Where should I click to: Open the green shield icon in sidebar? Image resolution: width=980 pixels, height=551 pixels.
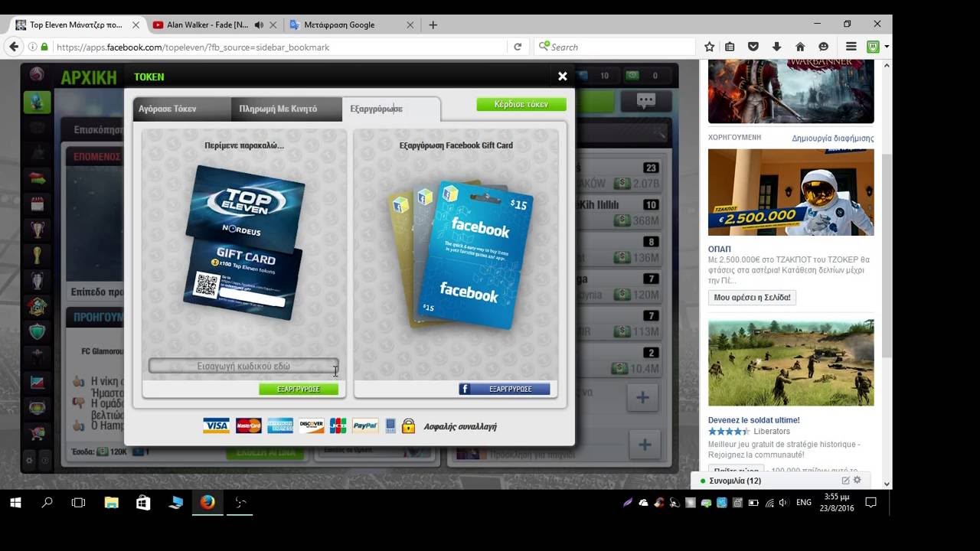[37, 331]
